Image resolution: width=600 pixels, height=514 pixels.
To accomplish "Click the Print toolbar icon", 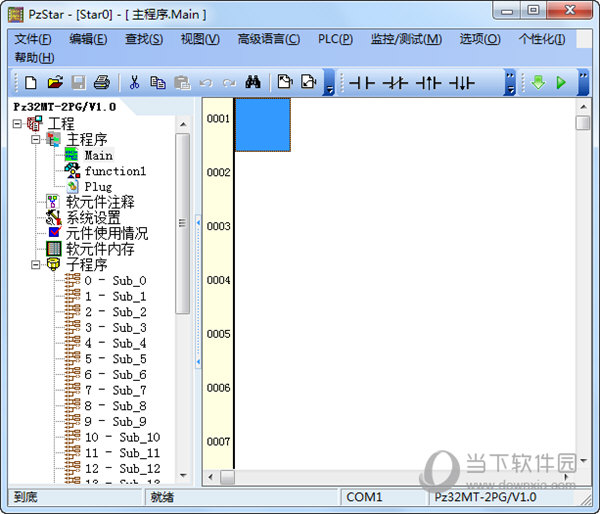I will [103, 83].
